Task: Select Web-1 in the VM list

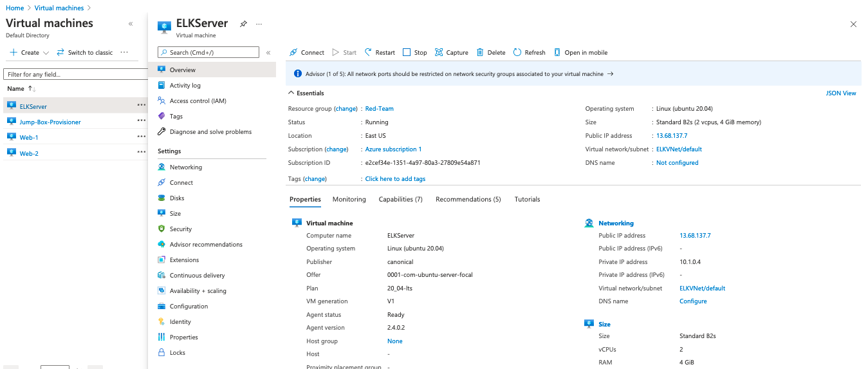Action: pyautogui.click(x=29, y=137)
